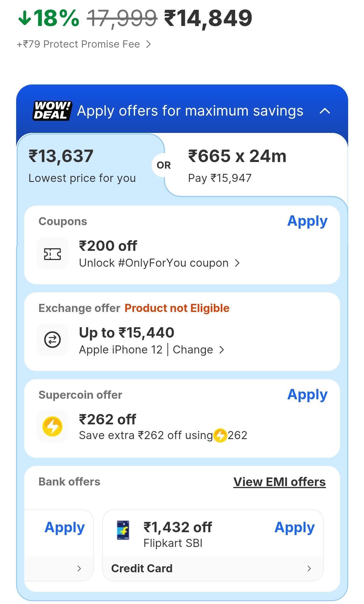Change the Apple iPhone 12 exchange device
Screen dimensions: 364x604
pyautogui.click(x=193, y=350)
